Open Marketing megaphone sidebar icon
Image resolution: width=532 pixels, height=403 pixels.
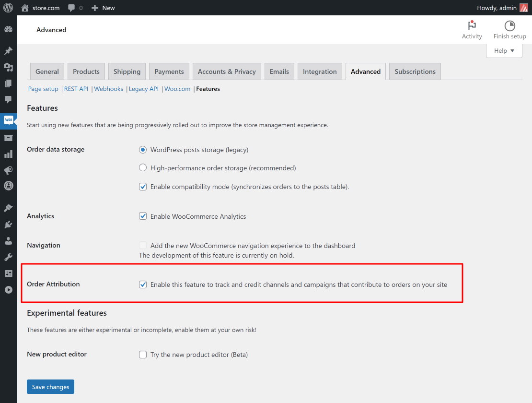pos(9,170)
